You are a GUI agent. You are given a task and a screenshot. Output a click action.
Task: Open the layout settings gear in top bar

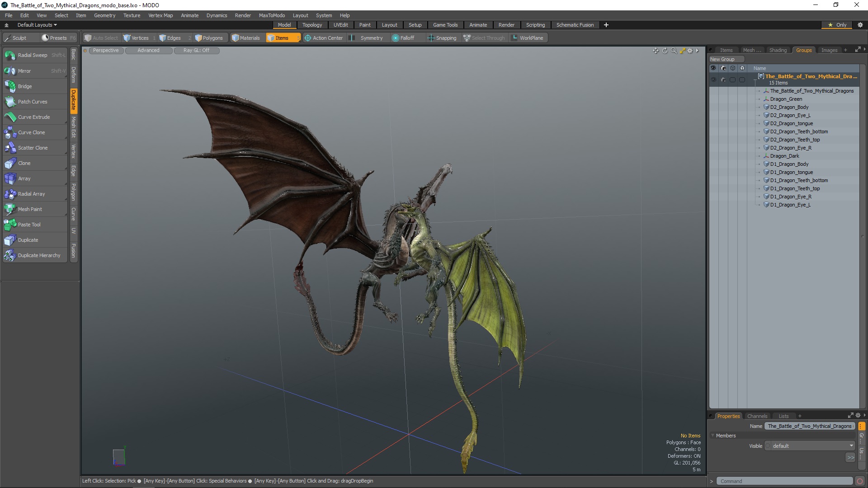coord(860,25)
